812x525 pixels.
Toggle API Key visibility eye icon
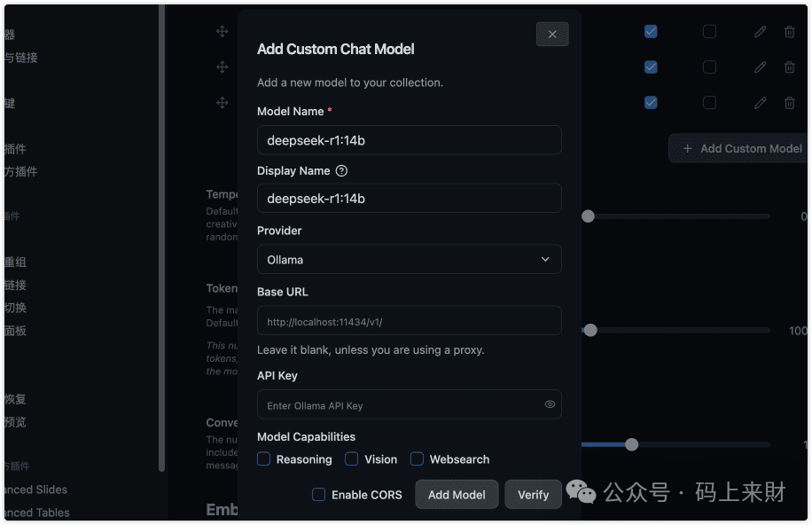click(x=550, y=404)
